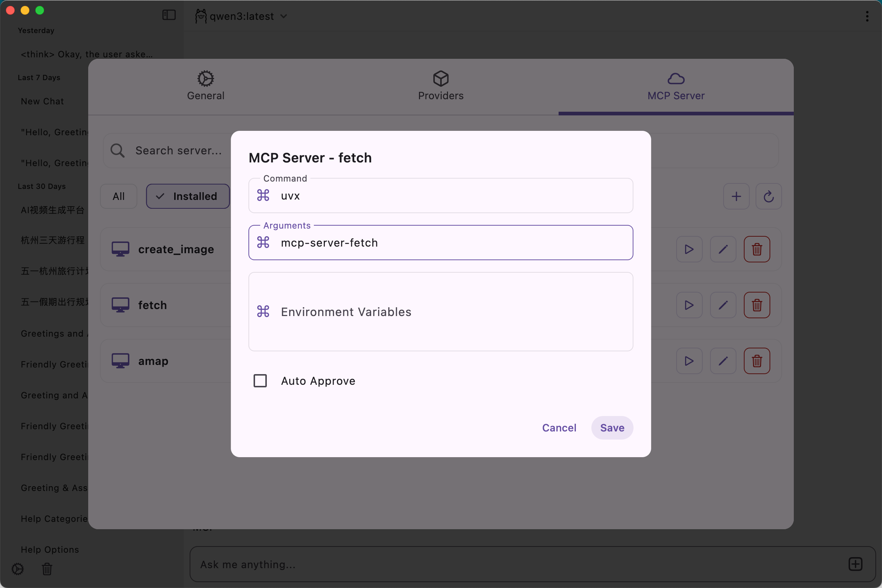Image resolution: width=882 pixels, height=588 pixels.
Task: Click the add server plus icon
Action: [736, 196]
